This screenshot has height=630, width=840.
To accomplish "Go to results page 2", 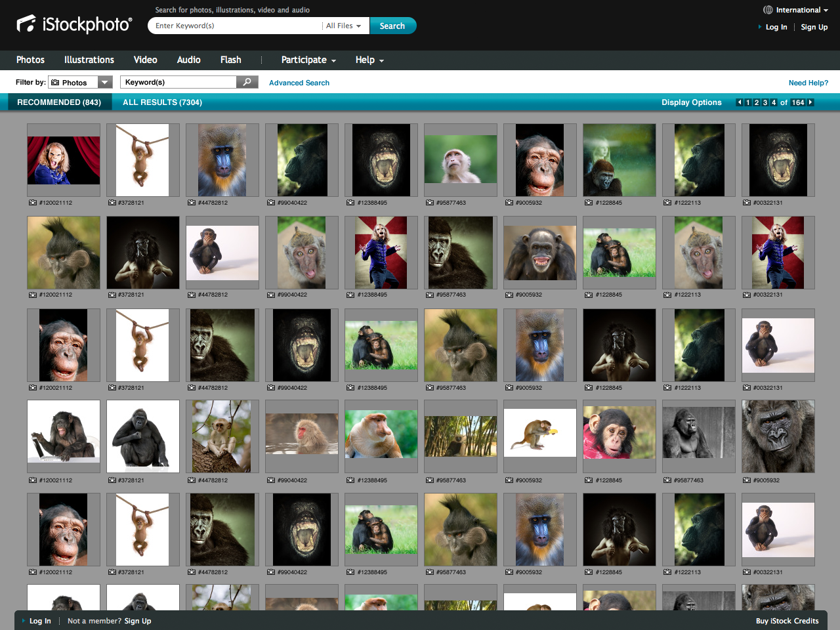I will click(757, 102).
